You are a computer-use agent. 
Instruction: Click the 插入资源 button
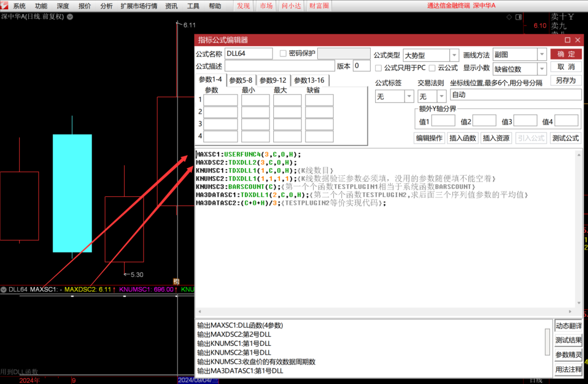496,138
